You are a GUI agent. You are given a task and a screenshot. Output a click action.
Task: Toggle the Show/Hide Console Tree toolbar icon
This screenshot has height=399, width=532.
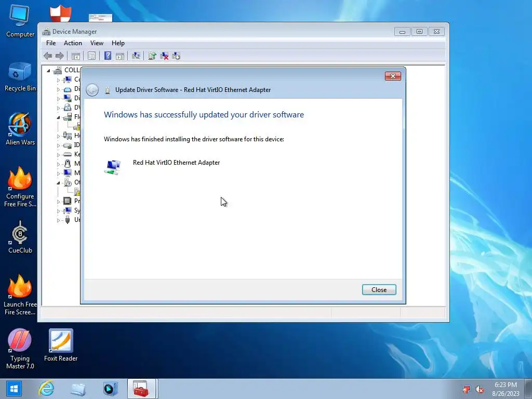(x=76, y=56)
